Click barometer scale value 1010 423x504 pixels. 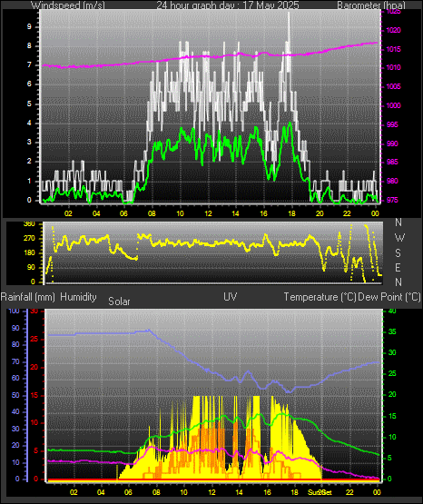click(x=393, y=67)
